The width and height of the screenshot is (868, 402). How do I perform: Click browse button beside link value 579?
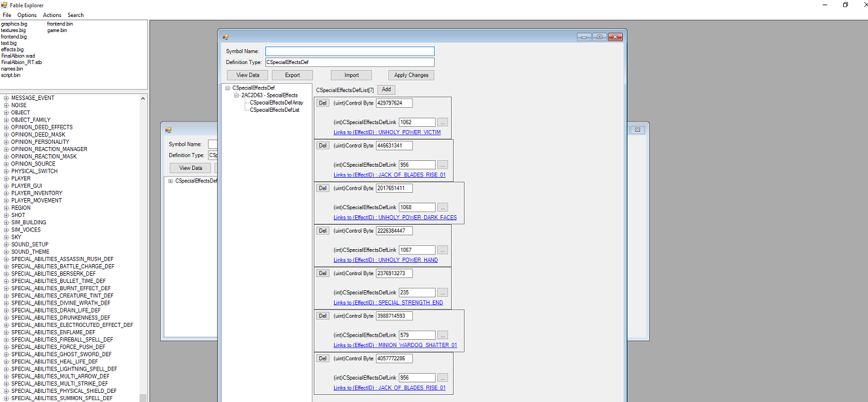[442, 335]
